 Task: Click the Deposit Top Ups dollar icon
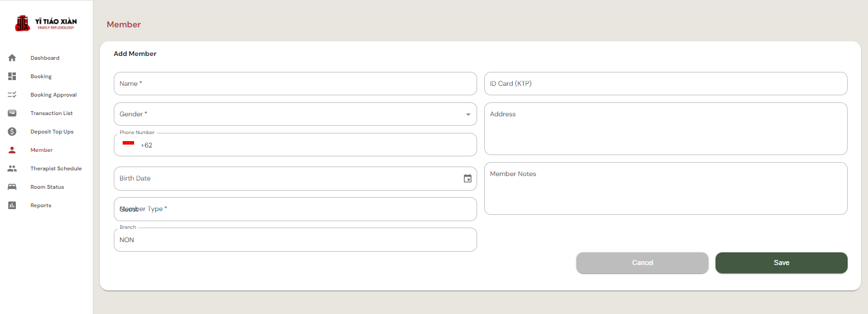[12, 132]
